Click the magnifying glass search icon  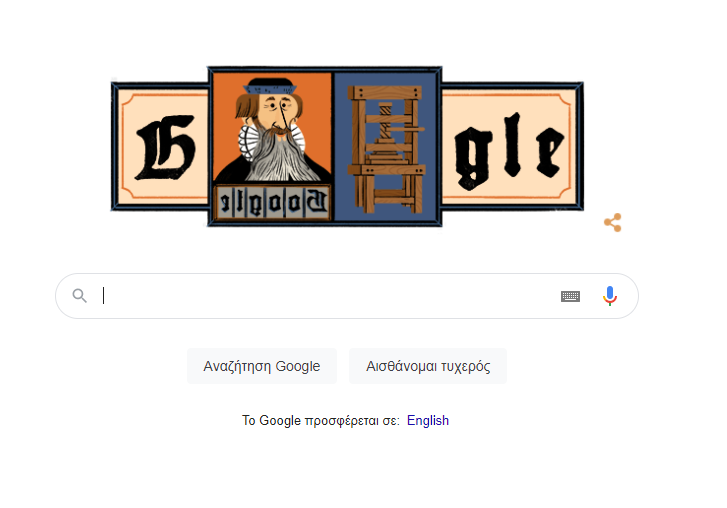80,296
